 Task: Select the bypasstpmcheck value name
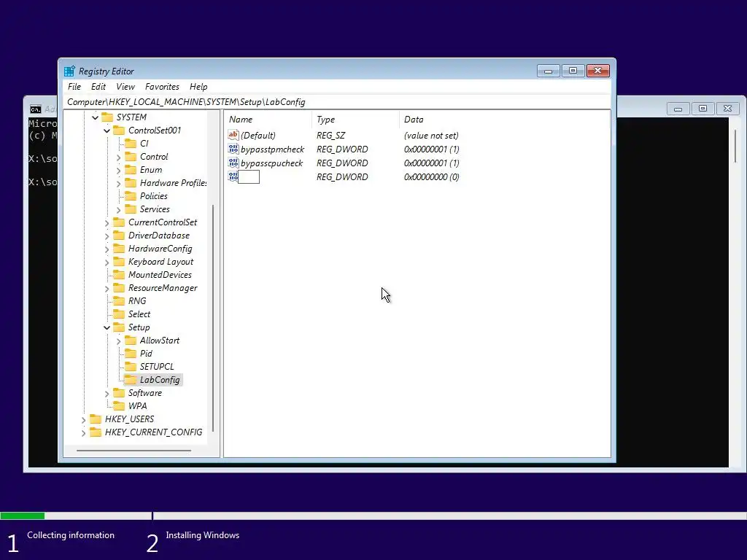click(273, 149)
